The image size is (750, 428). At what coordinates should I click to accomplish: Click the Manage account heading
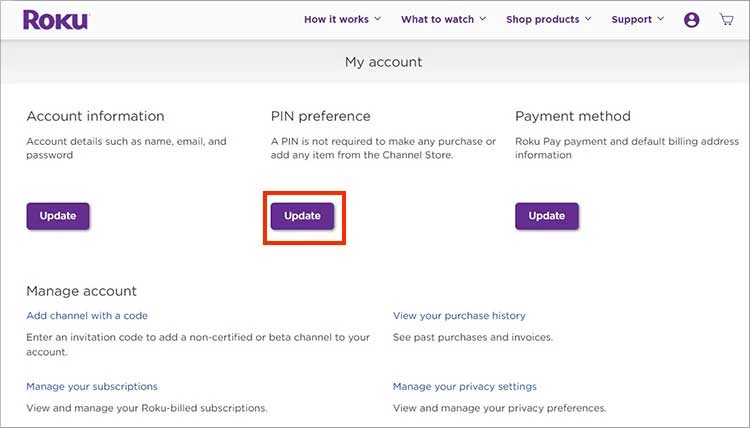(x=81, y=291)
